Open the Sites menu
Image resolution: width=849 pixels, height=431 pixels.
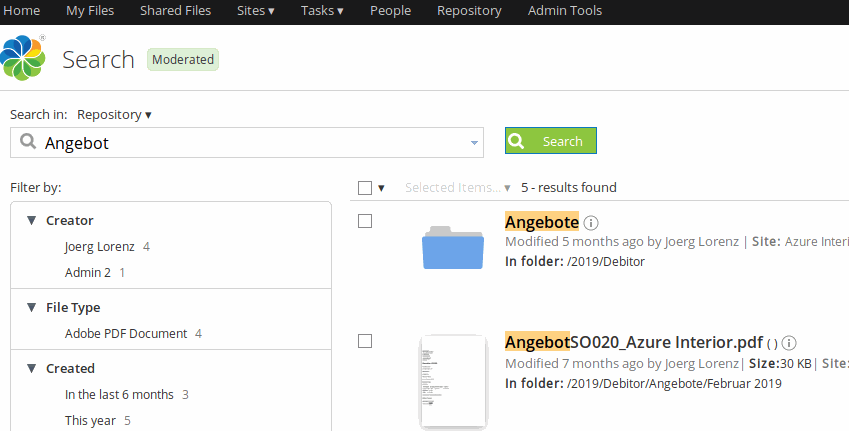click(256, 11)
